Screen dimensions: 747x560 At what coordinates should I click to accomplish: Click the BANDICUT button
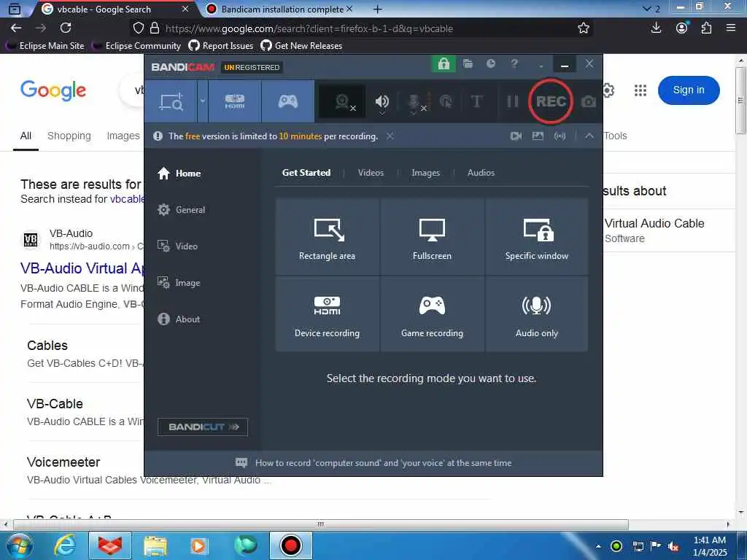[x=203, y=427]
